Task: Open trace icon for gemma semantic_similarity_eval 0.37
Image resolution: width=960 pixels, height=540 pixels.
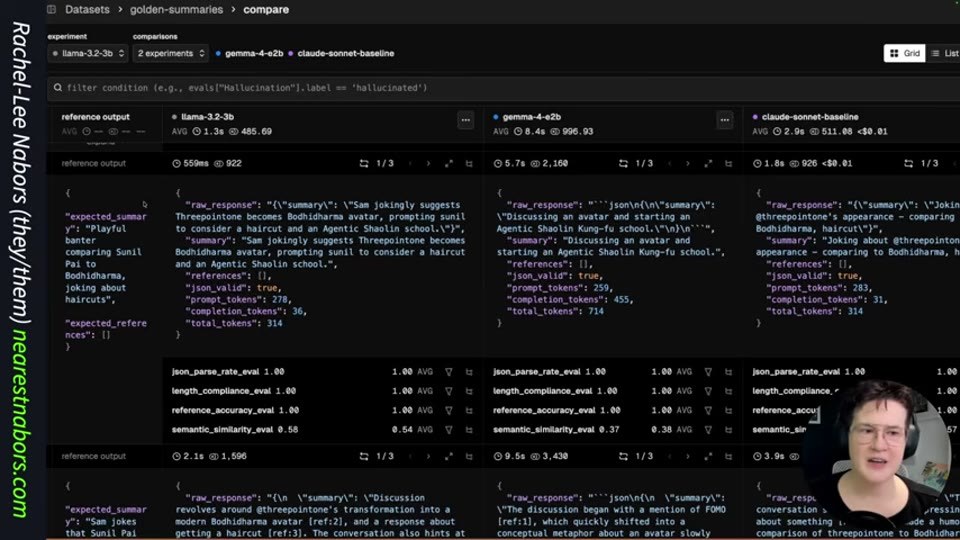Action: (729, 430)
